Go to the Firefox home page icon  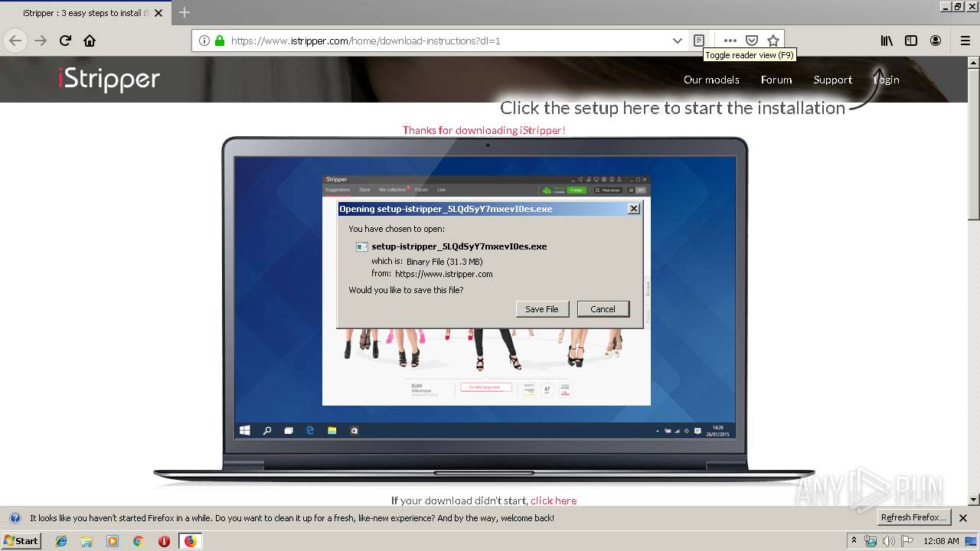click(x=90, y=41)
